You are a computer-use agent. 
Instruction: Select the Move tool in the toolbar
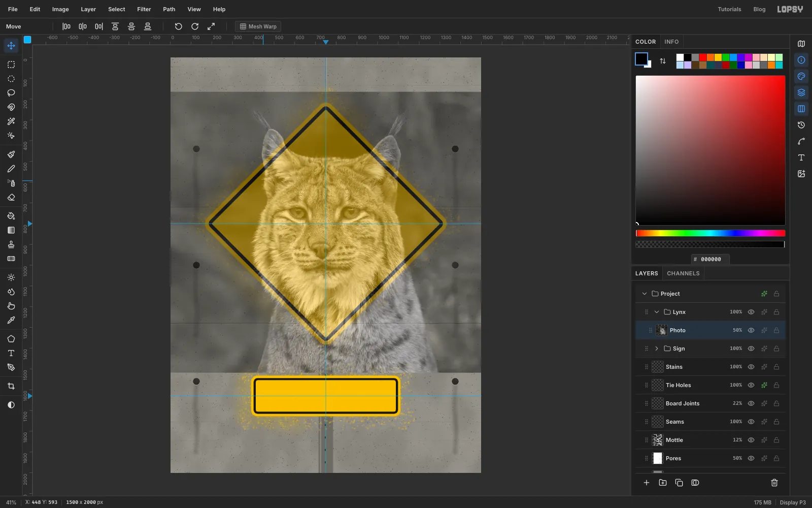(11, 46)
